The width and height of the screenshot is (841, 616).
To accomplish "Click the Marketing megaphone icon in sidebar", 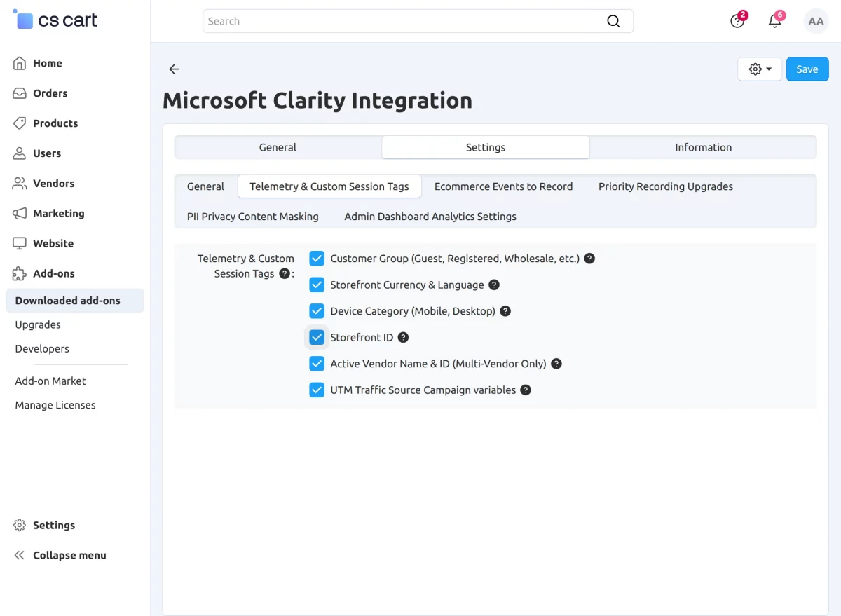I will pos(20,214).
